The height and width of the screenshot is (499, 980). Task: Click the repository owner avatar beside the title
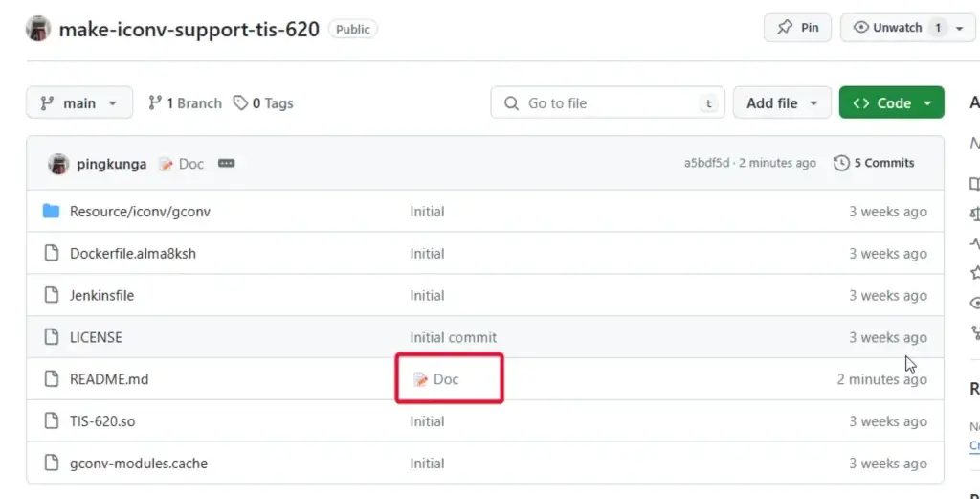[x=38, y=29]
